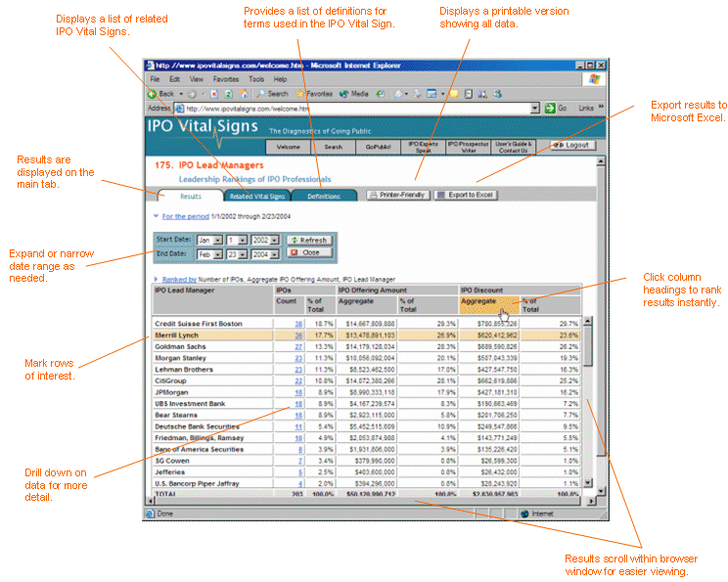Click the Search navigation button

[x=334, y=147]
